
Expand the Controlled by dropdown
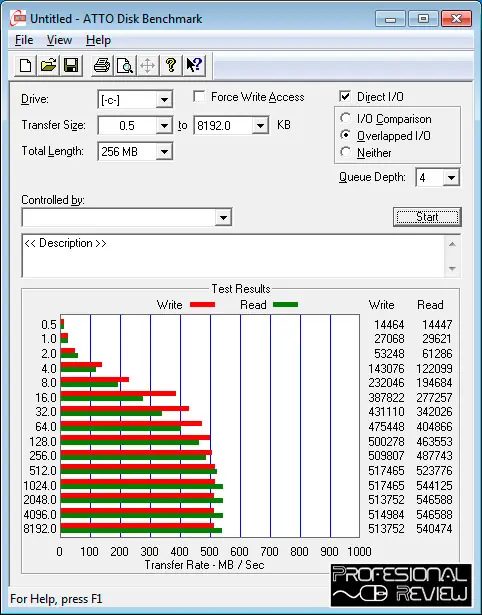pos(223,217)
